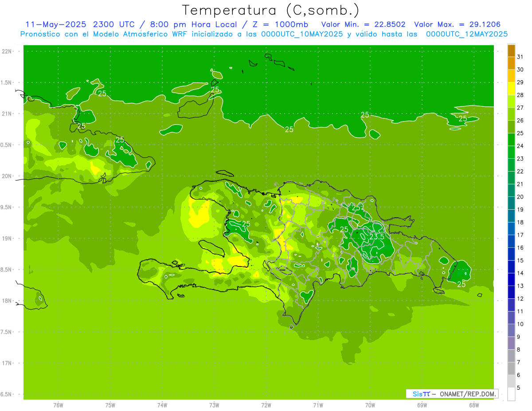Click the color scale value "29"
The image size is (532, 411).
(520, 82)
